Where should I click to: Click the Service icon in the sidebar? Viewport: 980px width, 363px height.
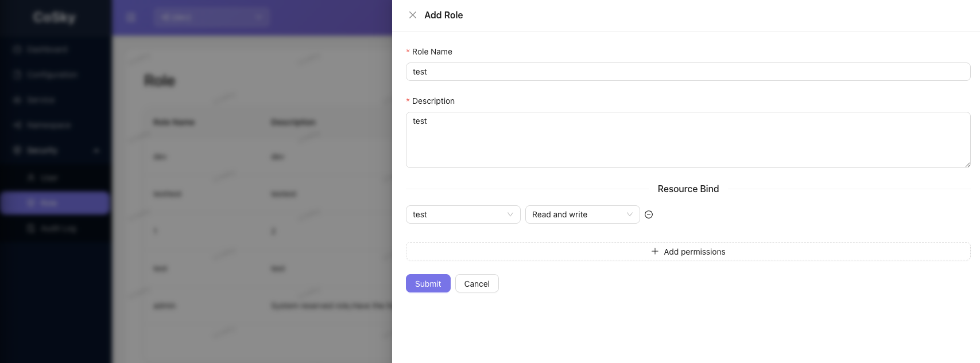pos(17,100)
